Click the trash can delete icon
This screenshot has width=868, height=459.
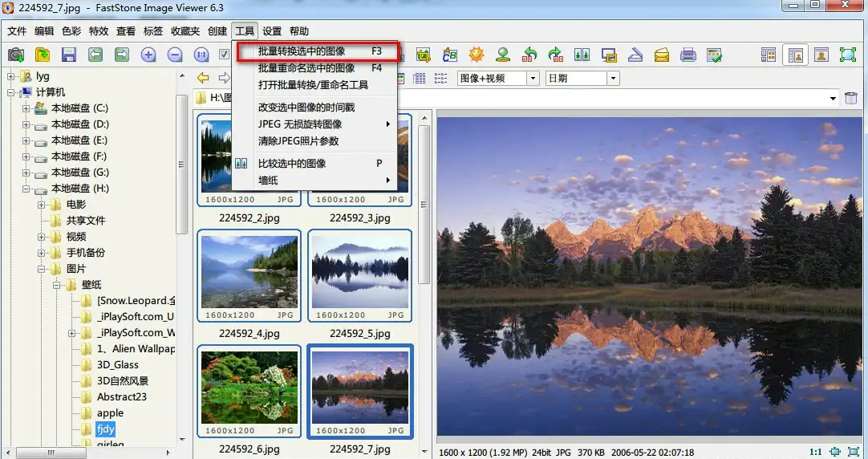tap(851, 99)
